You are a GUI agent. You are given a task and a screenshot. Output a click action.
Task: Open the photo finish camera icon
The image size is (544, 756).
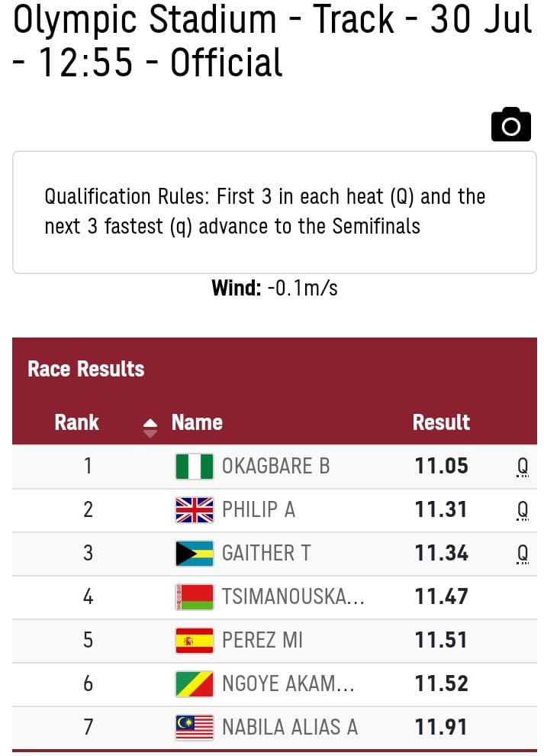click(510, 124)
